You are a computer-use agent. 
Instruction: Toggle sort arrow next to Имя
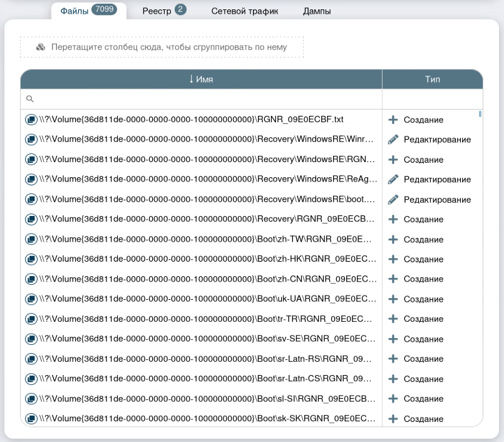[x=192, y=80]
